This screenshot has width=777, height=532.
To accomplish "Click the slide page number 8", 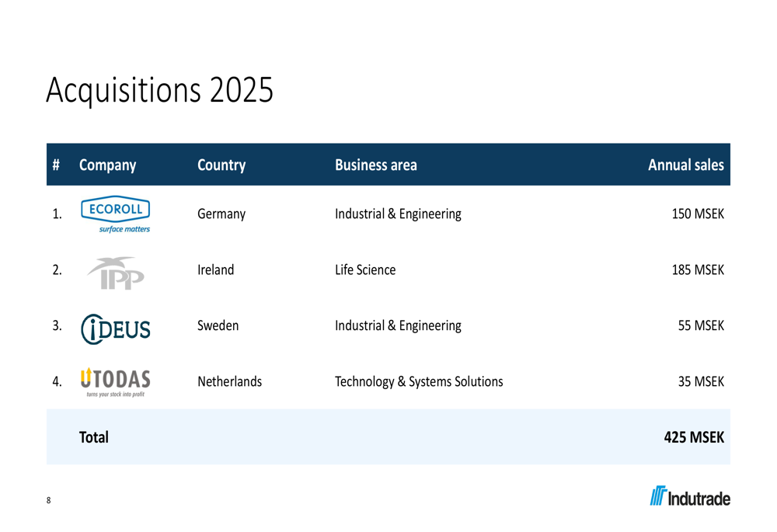I will pyautogui.click(x=48, y=500).
